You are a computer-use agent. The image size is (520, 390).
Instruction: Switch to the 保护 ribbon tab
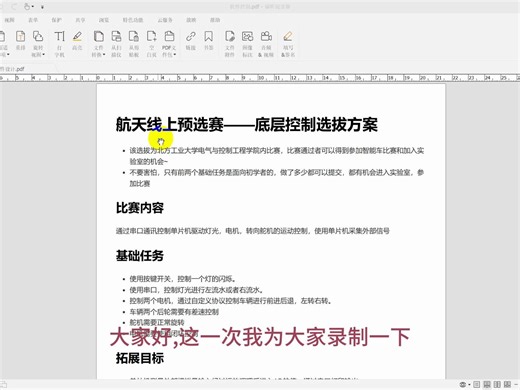pos(56,20)
